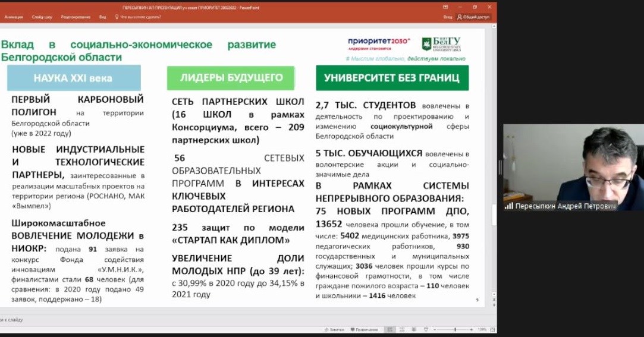Click the speaker video thumbnail of Пересыпкин

[573, 168]
